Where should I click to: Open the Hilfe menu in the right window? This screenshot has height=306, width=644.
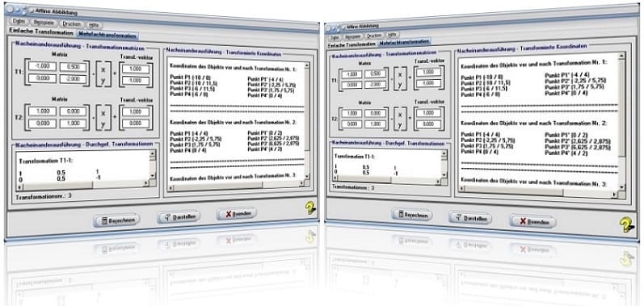(392, 35)
